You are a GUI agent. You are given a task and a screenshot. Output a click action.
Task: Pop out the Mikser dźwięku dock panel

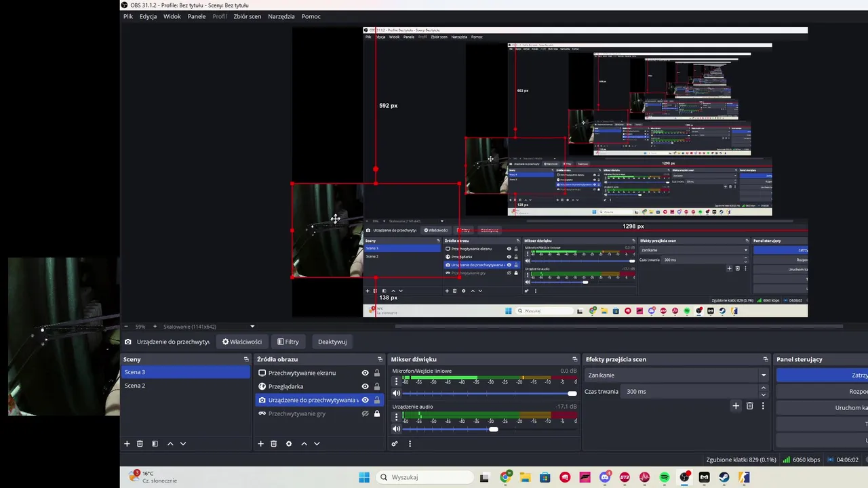575,359
